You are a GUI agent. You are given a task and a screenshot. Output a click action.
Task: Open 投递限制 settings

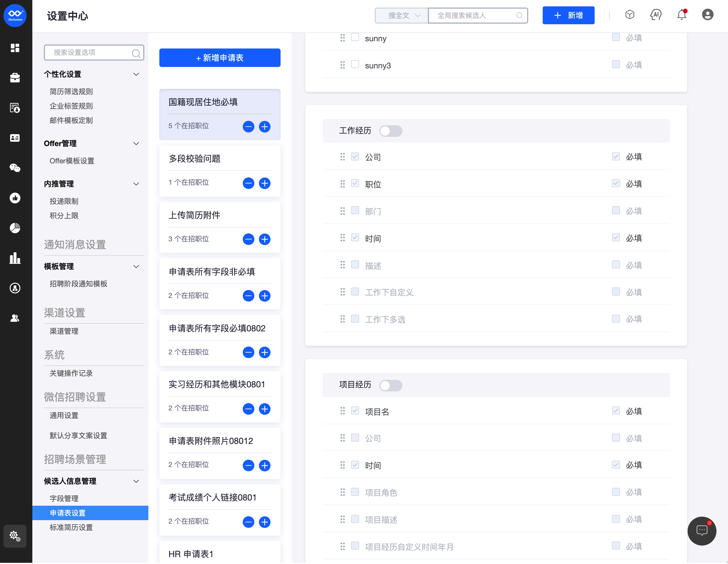pyautogui.click(x=64, y=202)
